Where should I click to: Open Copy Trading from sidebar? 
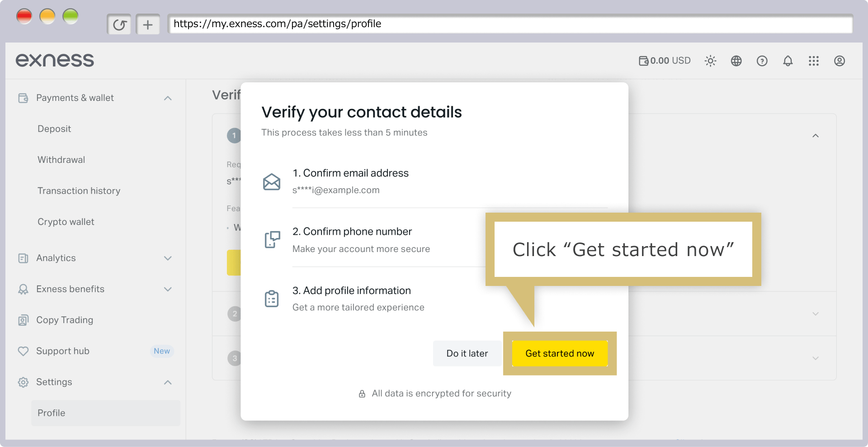coord(65,320)
